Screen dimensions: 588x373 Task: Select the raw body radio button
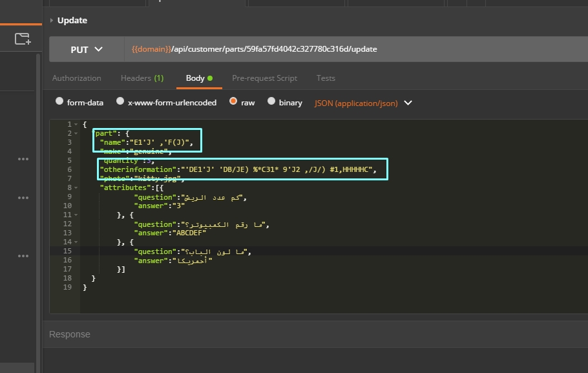[233, 101]
